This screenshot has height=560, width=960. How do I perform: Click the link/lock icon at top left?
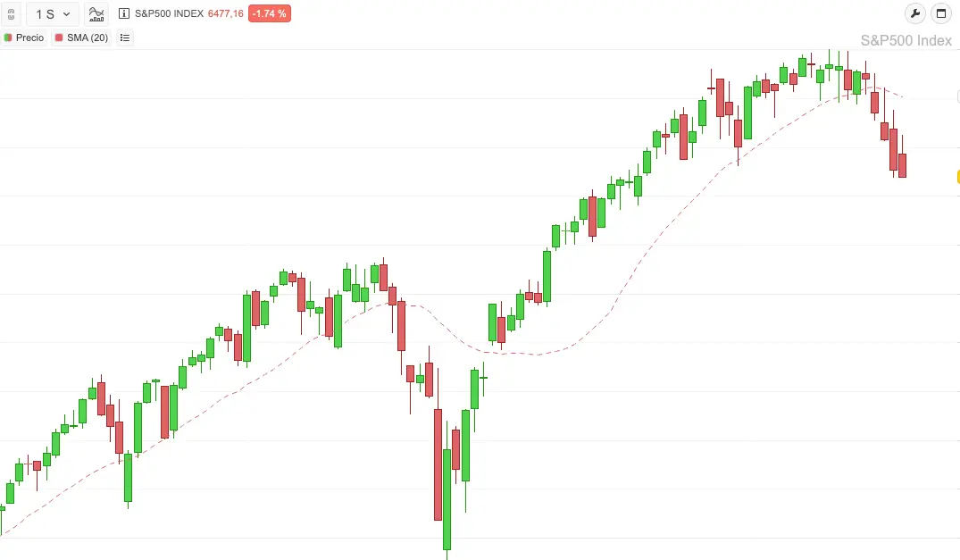(x=11, y=14)
